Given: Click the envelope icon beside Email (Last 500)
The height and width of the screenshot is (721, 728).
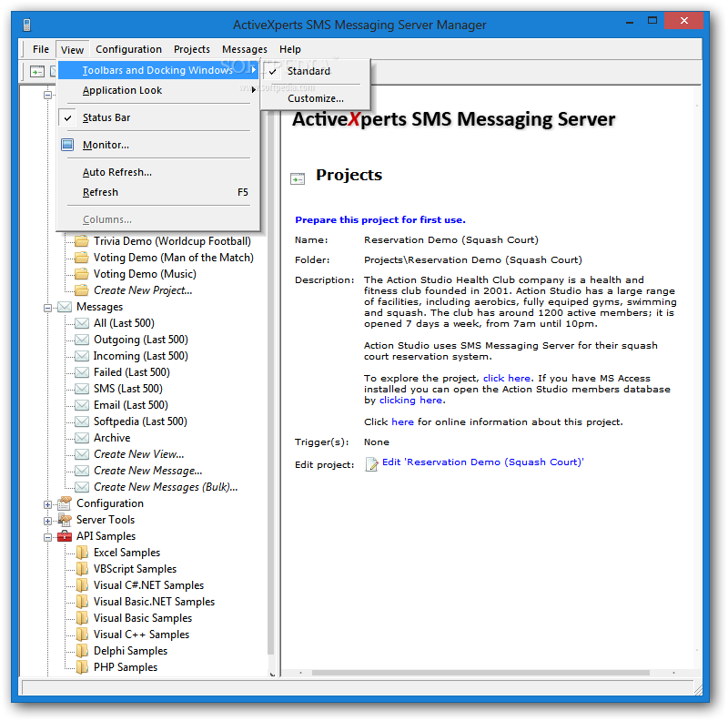Looking at the screenshot, I should 82,405.
